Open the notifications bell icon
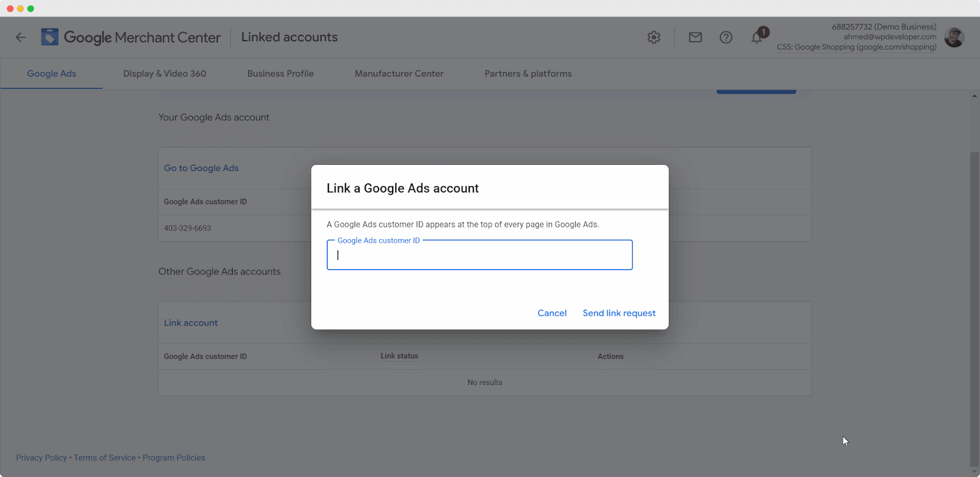The image size is (980, 477). click(757, 38)
